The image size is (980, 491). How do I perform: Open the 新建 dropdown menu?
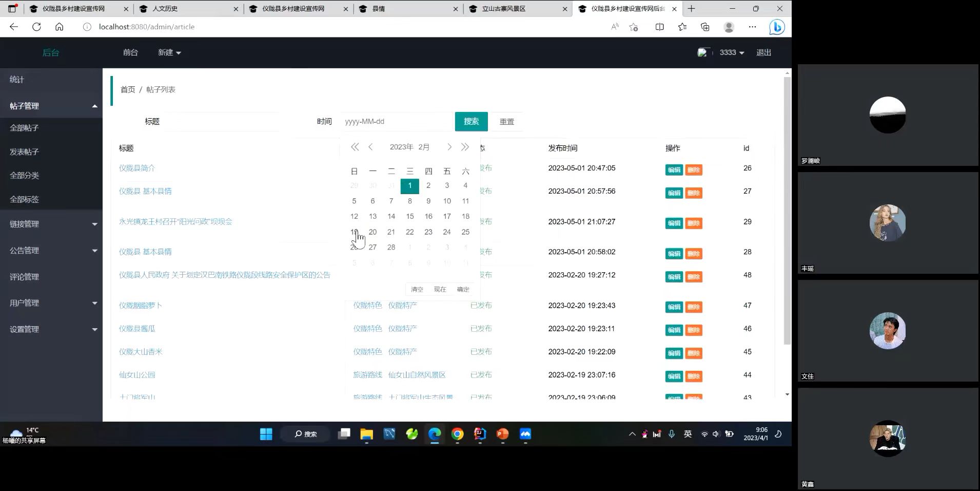169,52
